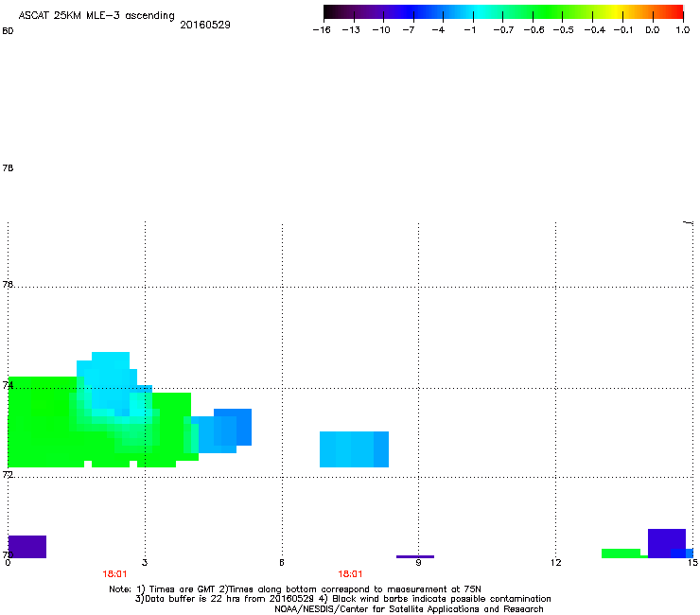This screenshot has width=700, height=615.
Task: Click the -13 color scale label
Action: [x=351, y=30]
